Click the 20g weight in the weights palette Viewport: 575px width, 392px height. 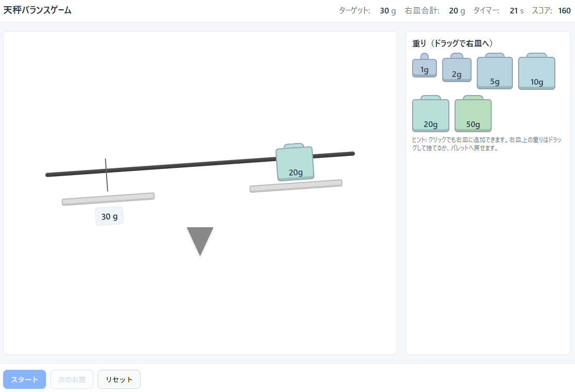point(430,116)
